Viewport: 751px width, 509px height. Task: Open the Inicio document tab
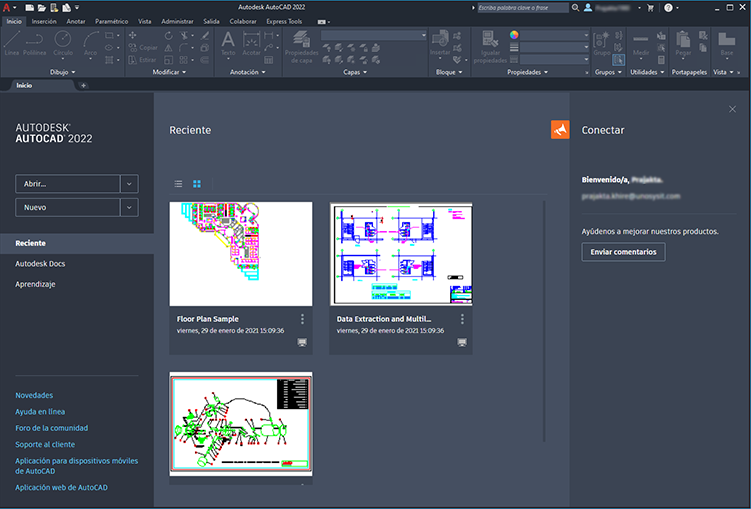tap(24, 85)
